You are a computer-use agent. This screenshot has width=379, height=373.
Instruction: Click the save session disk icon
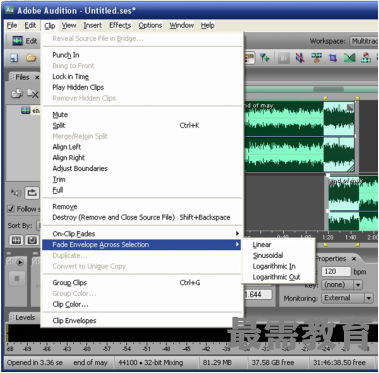(x=14, y=58)
